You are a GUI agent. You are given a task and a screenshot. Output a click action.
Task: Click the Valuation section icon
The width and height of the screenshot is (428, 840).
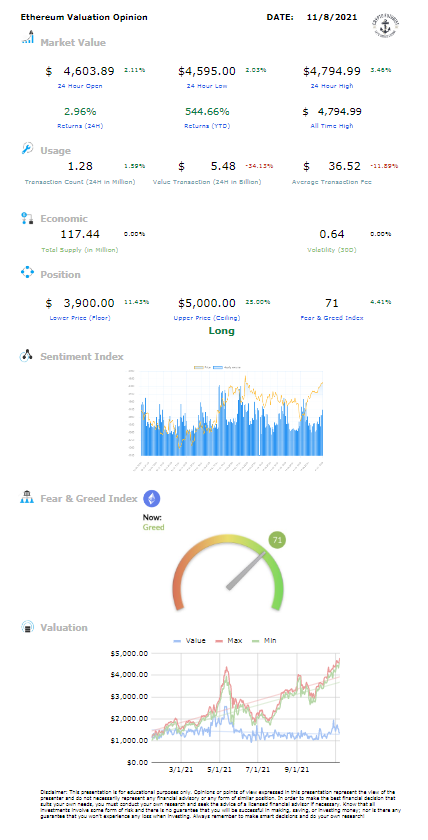[x=27, y=627]
